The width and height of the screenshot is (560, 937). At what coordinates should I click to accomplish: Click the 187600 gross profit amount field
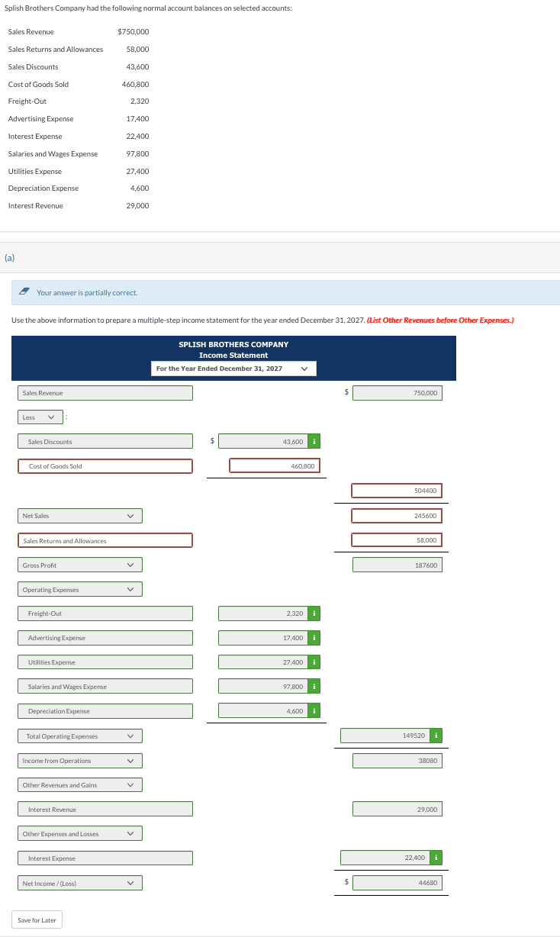397,565
